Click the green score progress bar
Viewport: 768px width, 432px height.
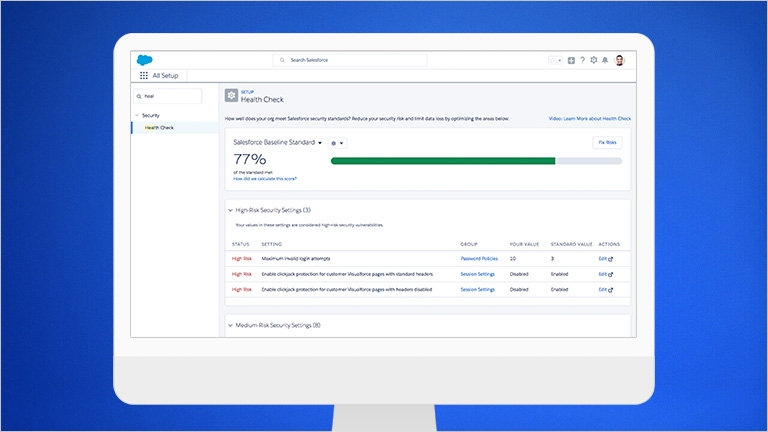point(442,160)
